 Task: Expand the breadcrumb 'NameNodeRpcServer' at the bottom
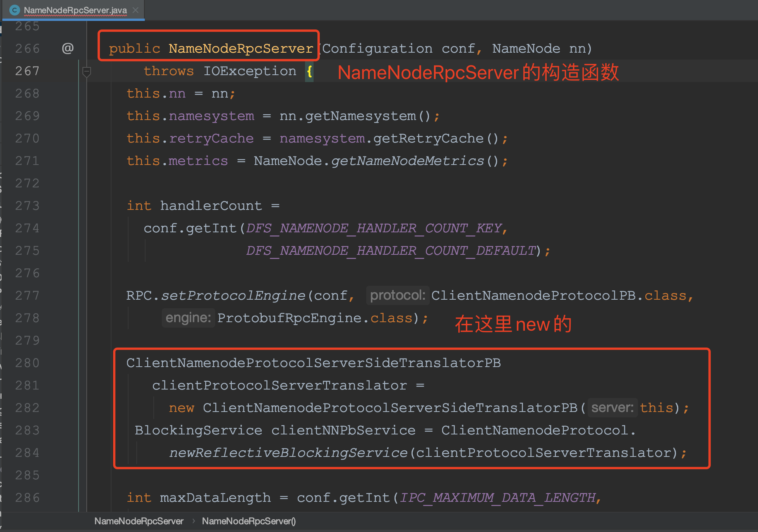[139, 521]
